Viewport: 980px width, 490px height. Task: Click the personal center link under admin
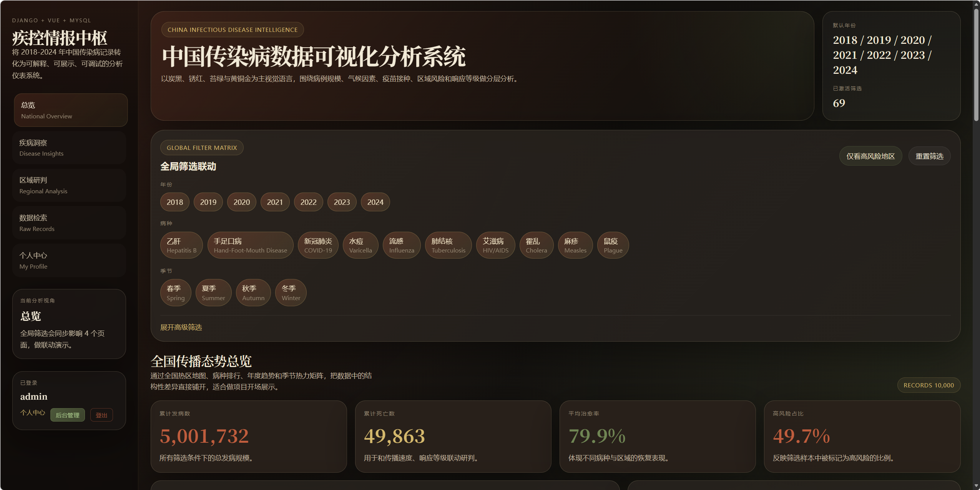click(x=33, y=412)
